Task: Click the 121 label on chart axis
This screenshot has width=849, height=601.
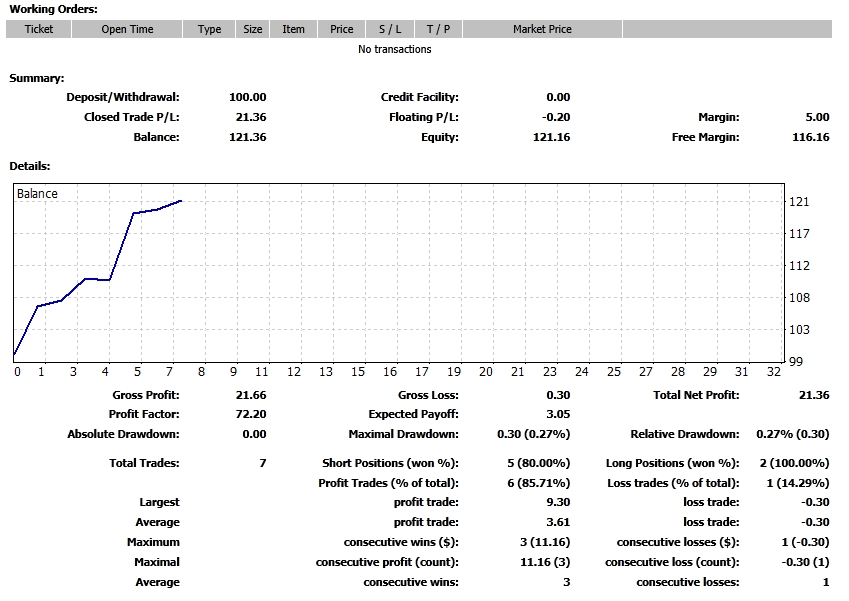Action: point(799,202)
